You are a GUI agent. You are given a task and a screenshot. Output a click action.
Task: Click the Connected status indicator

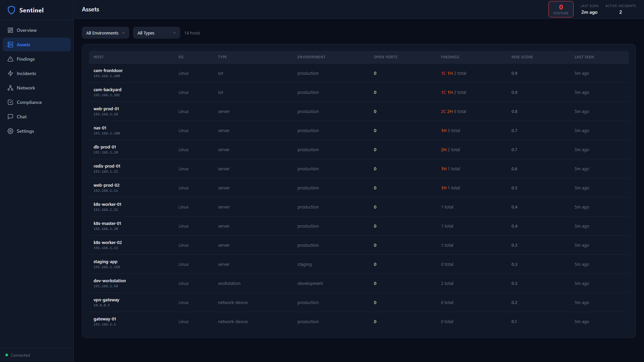(x=18, y=355)
